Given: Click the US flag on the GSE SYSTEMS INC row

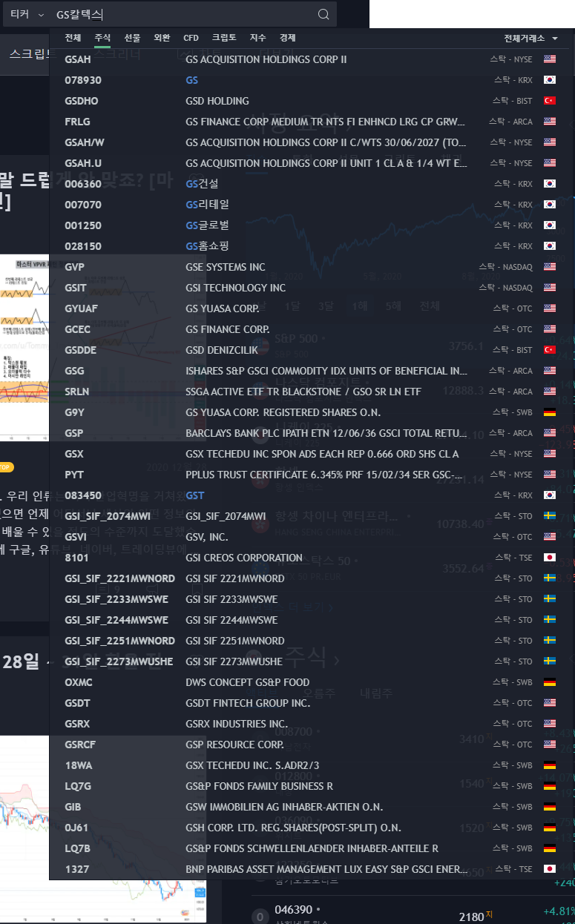Looking at the screenshot, I should (550, 267).
